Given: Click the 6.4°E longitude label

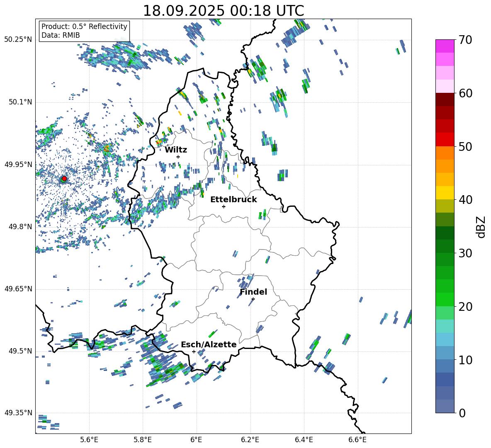Looking at the screenshot, I should tap(304, 440).
